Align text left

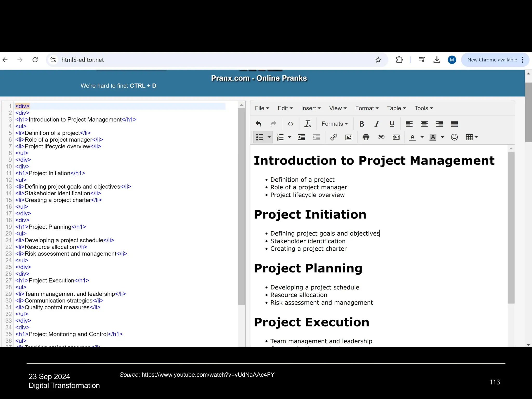click(x=409, y=124)
